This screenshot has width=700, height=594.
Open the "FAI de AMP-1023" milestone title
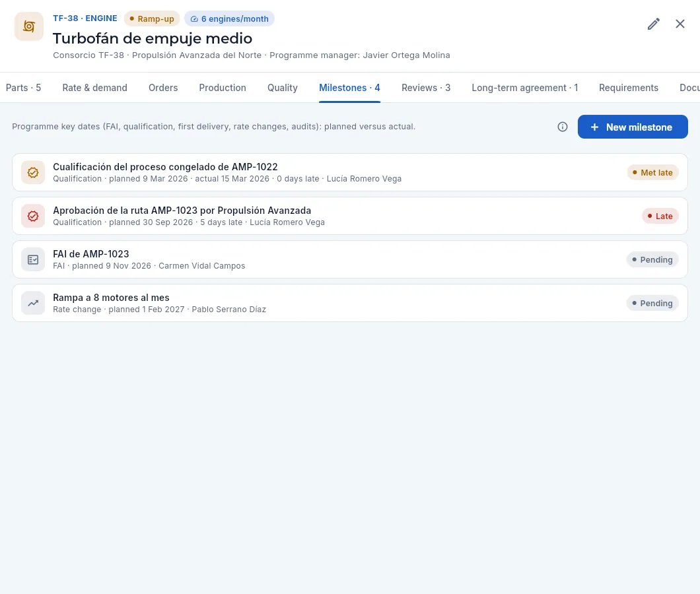(x=91, y=254)
